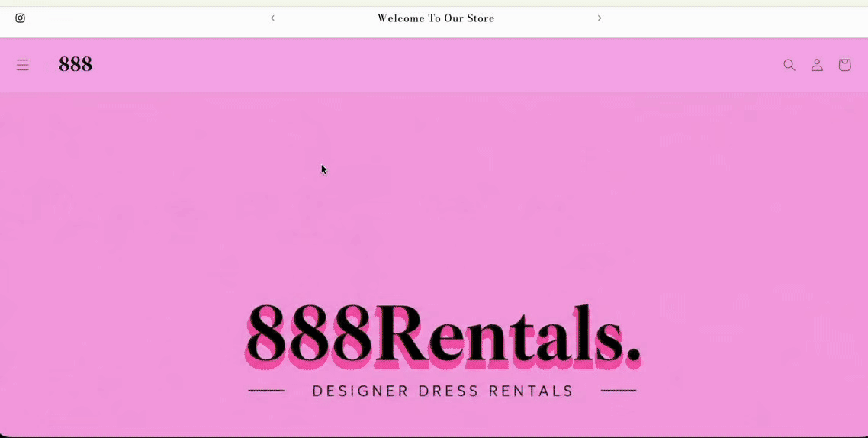Show next announcement with right chevron
The image size is (868, 438).
tap(599, 18)
